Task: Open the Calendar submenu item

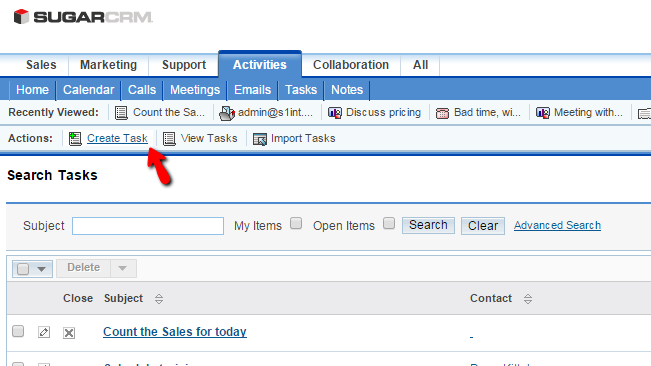Action: 88,90
